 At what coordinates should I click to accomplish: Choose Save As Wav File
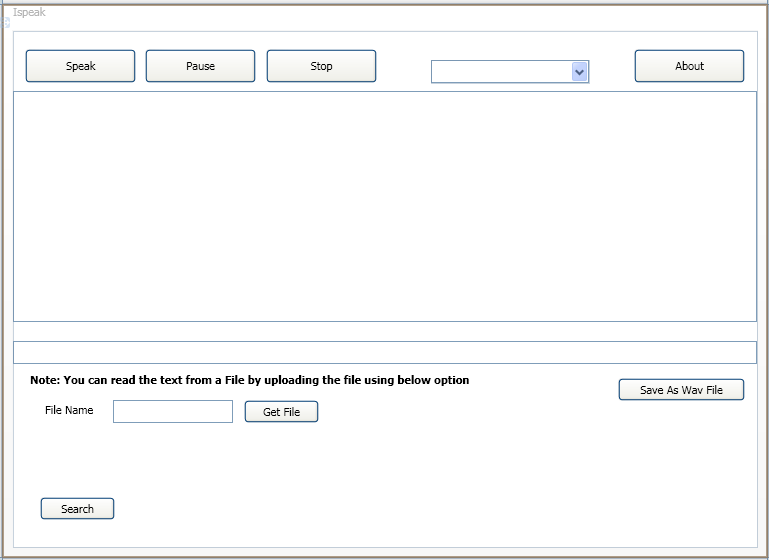point(681,390)
